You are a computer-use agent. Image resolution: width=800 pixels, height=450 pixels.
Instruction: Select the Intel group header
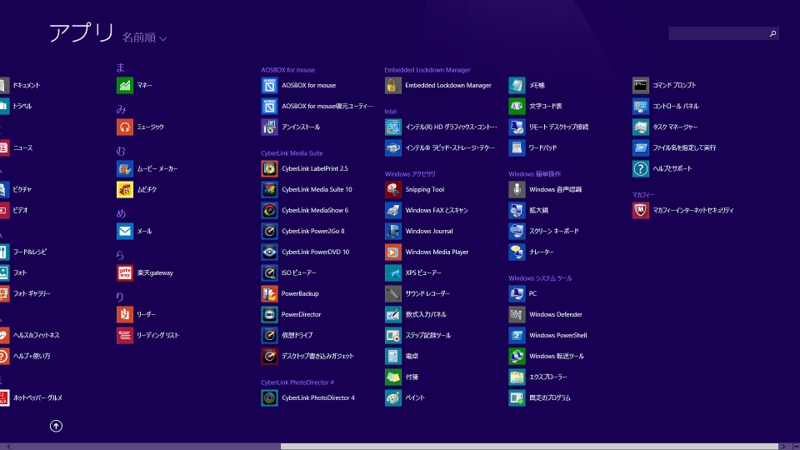click(390, 111)
